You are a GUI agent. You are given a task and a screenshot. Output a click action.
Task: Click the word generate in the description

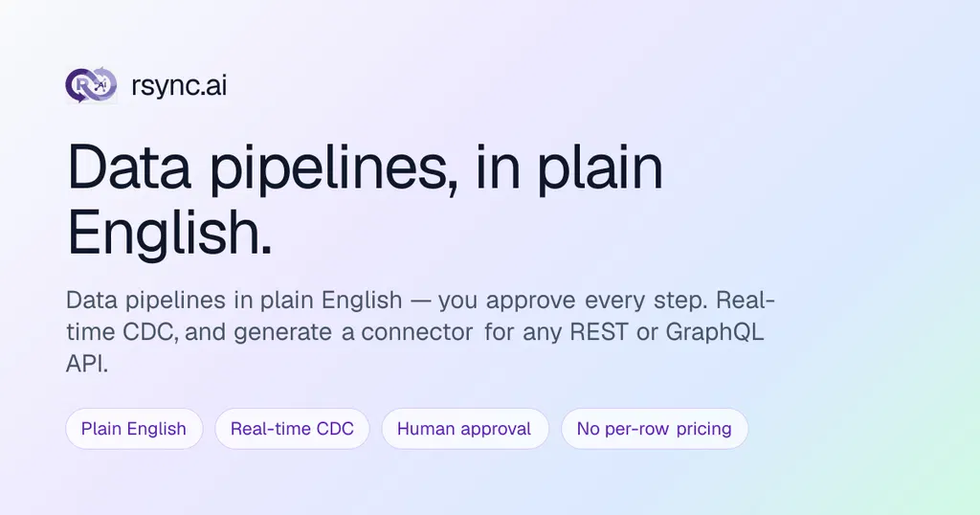(x=282, y=333)
